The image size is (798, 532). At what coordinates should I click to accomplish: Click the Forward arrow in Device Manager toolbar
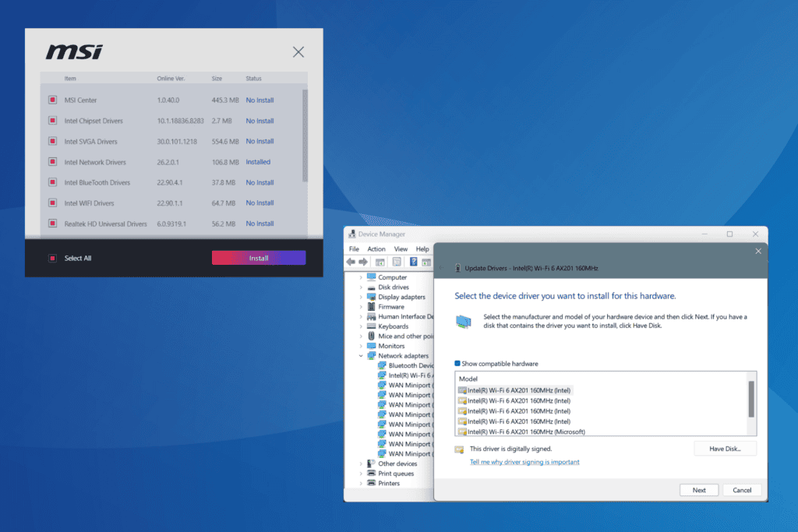(363, 262)
